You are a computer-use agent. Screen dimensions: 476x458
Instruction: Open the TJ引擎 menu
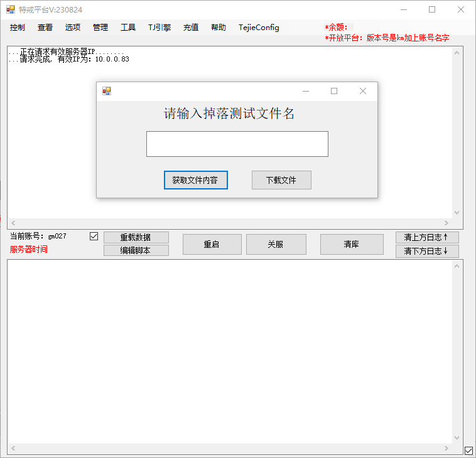coord(160,28)
